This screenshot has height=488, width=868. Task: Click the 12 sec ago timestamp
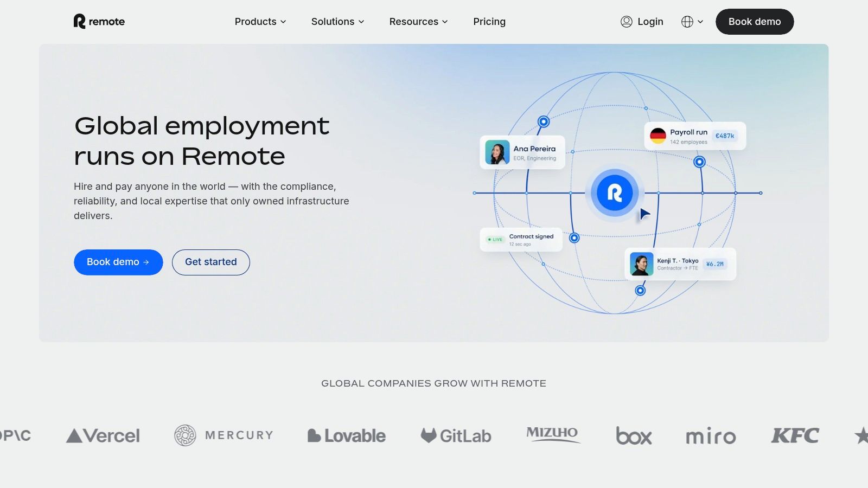(520, 245)
